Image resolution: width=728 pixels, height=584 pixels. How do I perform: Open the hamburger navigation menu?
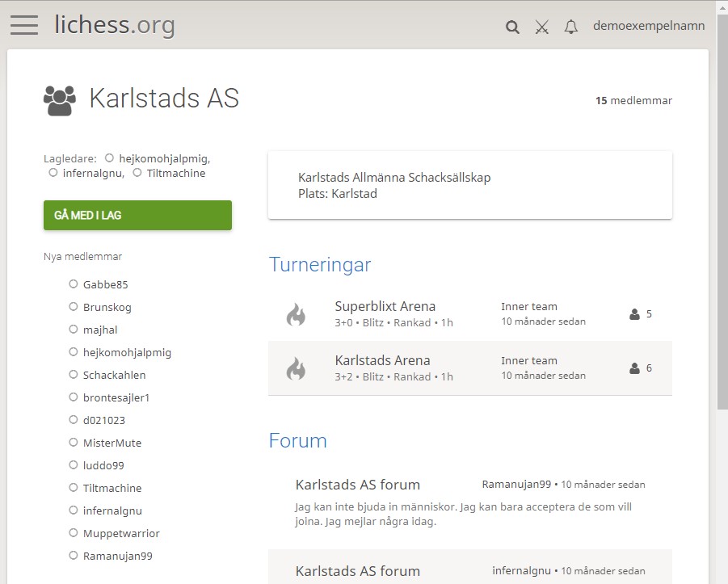click(24, 25)
